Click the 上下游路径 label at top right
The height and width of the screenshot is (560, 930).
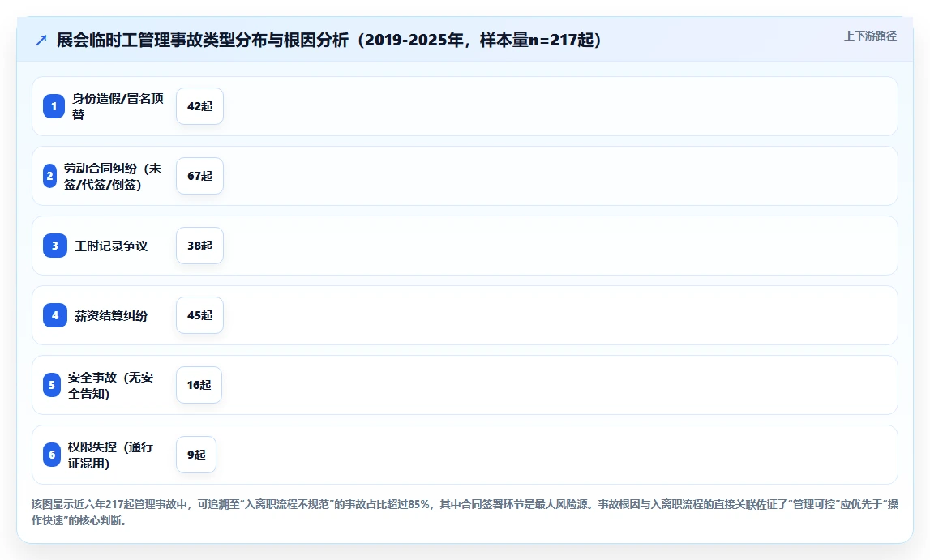pyautogui.click(x=870, y=36)
